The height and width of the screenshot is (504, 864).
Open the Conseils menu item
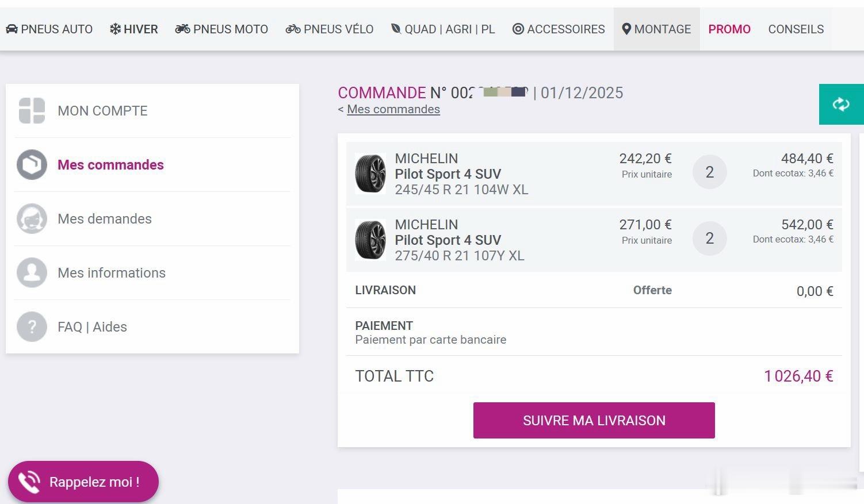tap(796, 29)
